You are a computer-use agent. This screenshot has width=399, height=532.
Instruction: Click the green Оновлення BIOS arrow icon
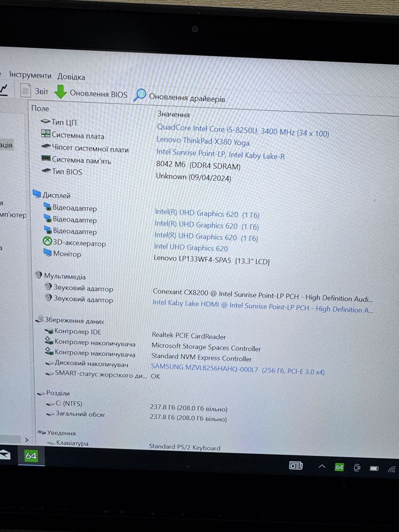tap(61, 92)
